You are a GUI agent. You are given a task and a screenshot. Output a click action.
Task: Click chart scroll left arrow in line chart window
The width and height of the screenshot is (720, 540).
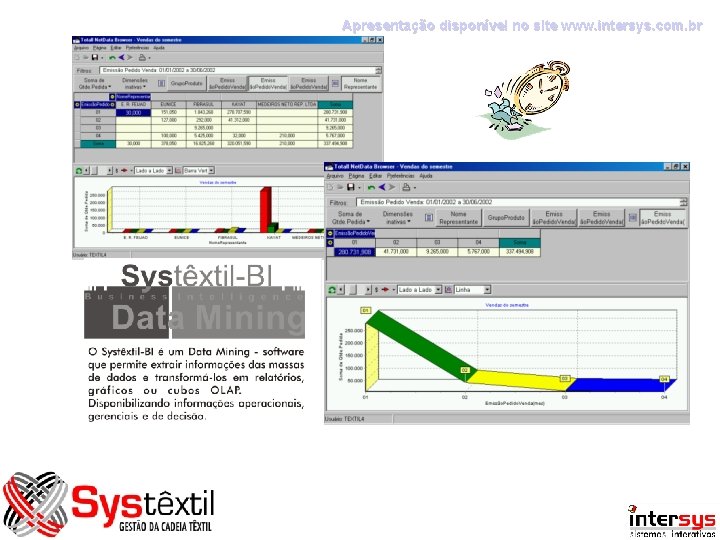(341, 290)
